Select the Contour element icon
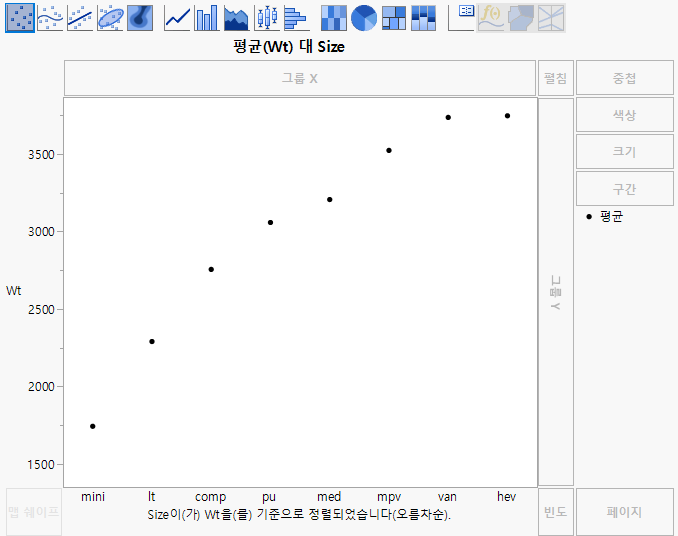This screenshot has height=536, width=678. tap(140, 18)
